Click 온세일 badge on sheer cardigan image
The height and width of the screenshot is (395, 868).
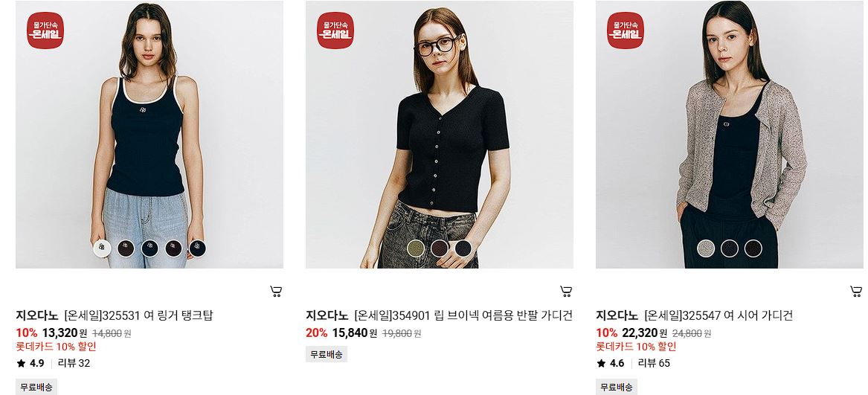pos(626,30)
